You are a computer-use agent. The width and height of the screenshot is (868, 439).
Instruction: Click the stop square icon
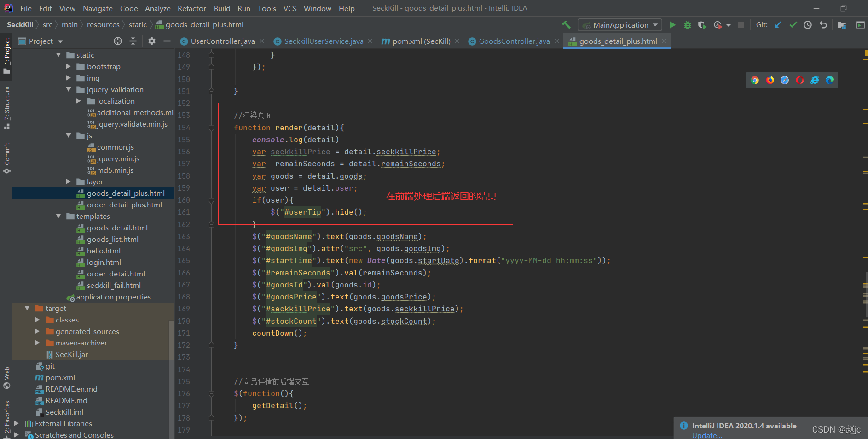741,25
